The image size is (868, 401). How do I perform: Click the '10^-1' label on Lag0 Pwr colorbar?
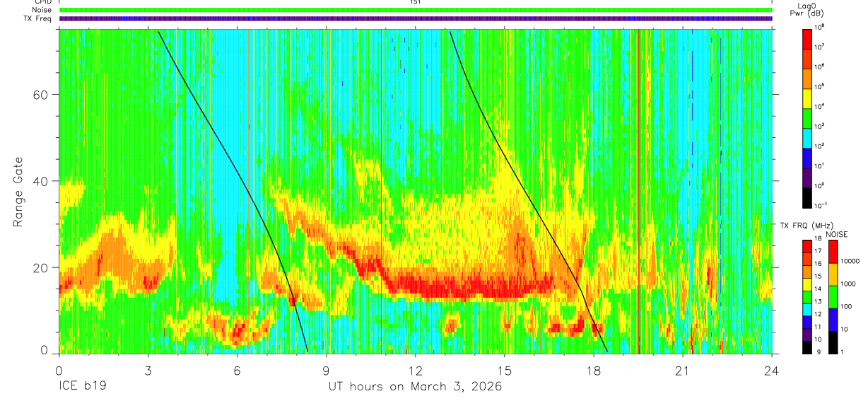pos(821,205)
